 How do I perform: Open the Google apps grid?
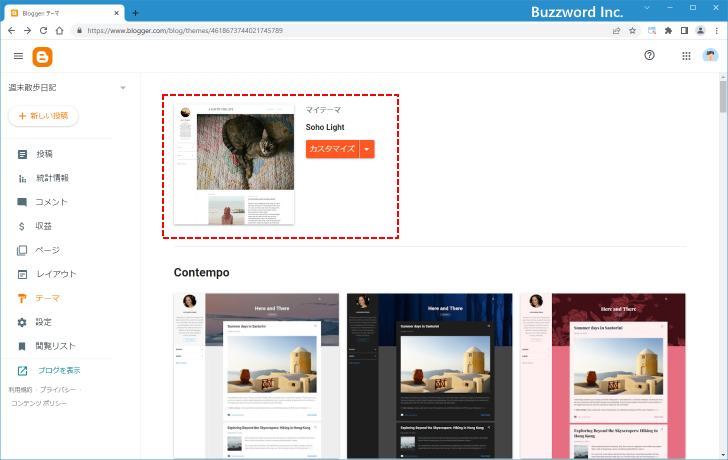686,56
